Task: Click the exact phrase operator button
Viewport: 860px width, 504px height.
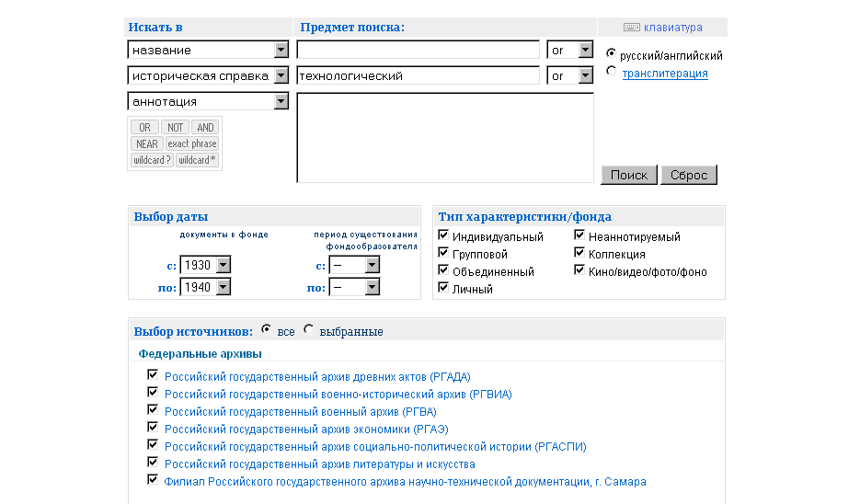Action: coord(192,143)
